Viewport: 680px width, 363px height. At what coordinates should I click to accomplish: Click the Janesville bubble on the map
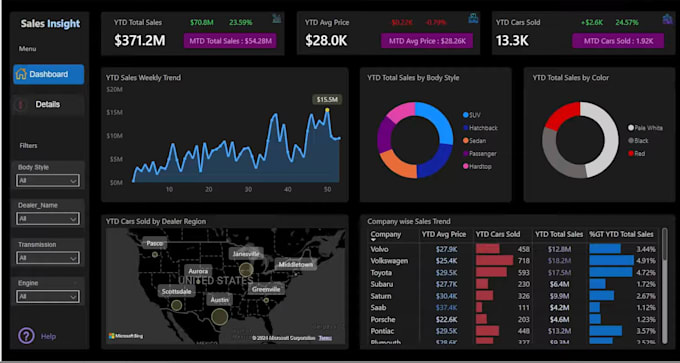tap(246, 269)
